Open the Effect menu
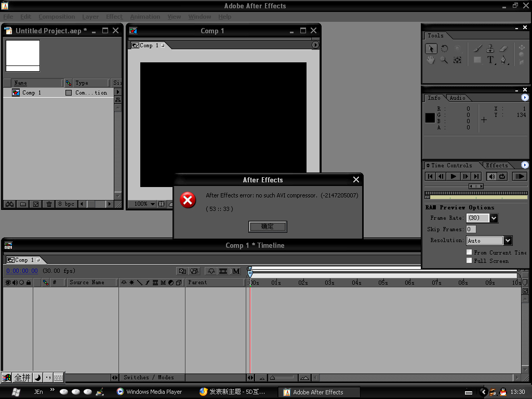The width and height of the screenshot is (532, 399). (114, 17)
